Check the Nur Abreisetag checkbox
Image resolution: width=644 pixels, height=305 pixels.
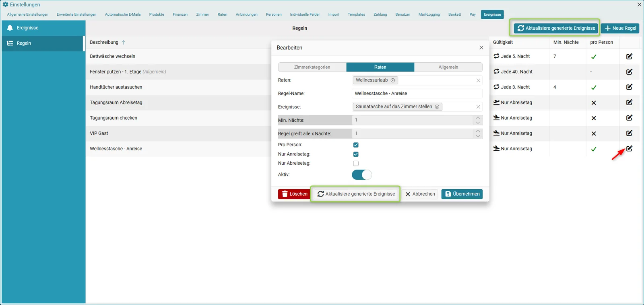pyautogui.click(x=356, y=163)
